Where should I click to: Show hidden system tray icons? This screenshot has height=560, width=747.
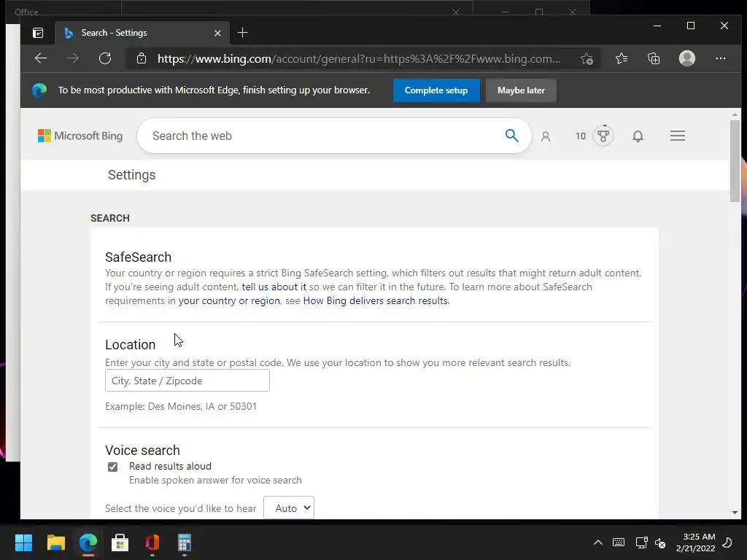tap(598, 542)
